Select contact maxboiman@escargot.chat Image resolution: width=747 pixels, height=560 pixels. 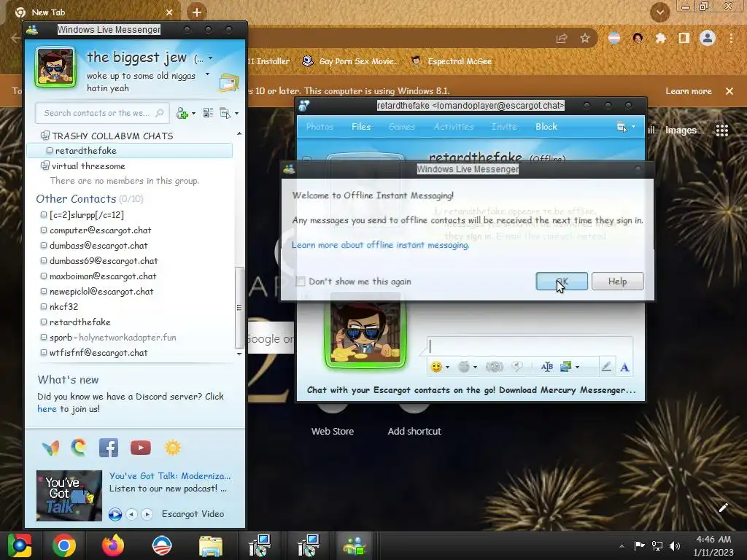click(x=102, y=276)
